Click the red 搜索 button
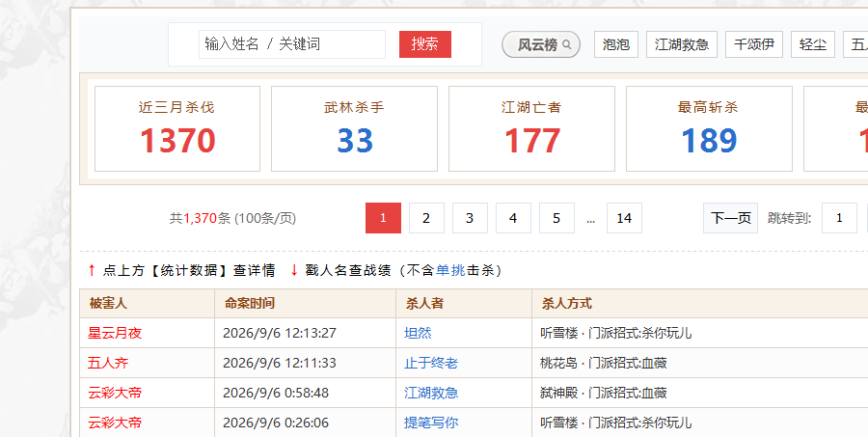Viewport: 868px width, 437px height. (x=425, y=44)
